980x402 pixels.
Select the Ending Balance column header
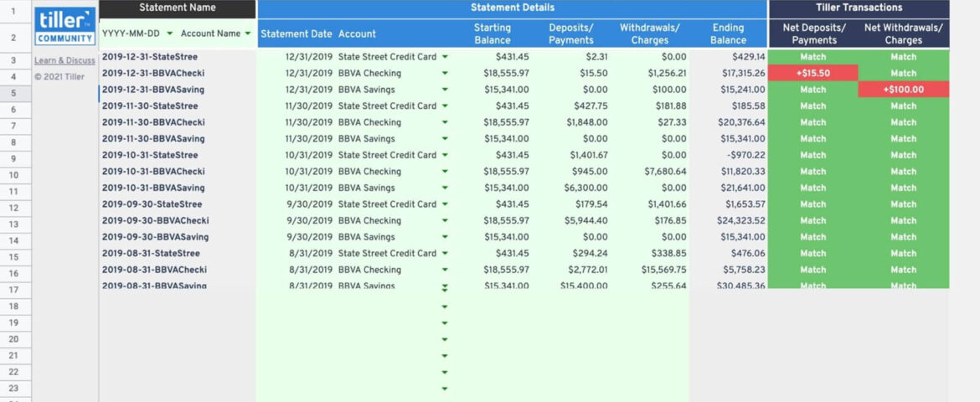coord(728,33)
